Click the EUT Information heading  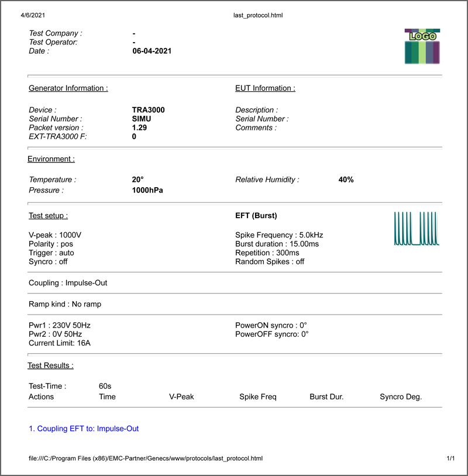tap(265, 88)
